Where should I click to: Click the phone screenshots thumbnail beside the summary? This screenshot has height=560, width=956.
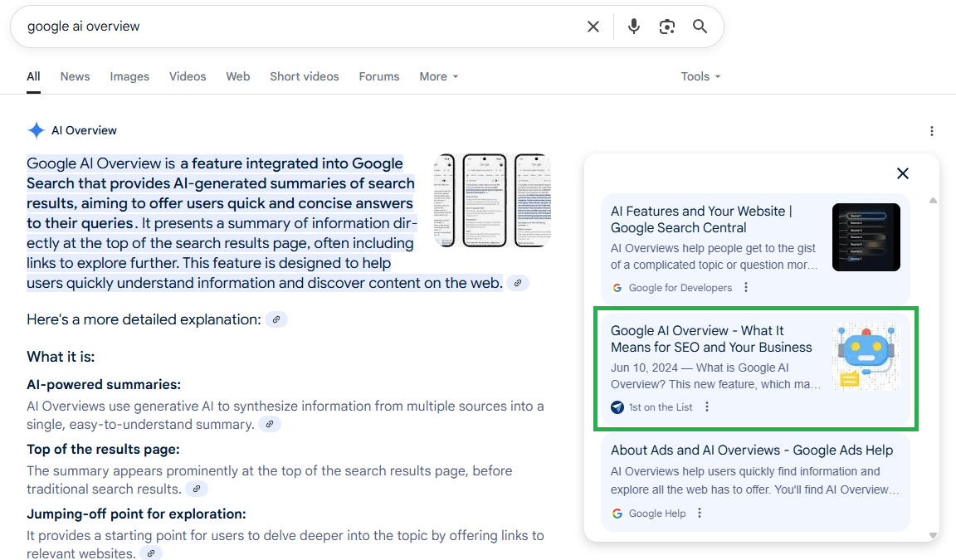click(x=493, y=199)
